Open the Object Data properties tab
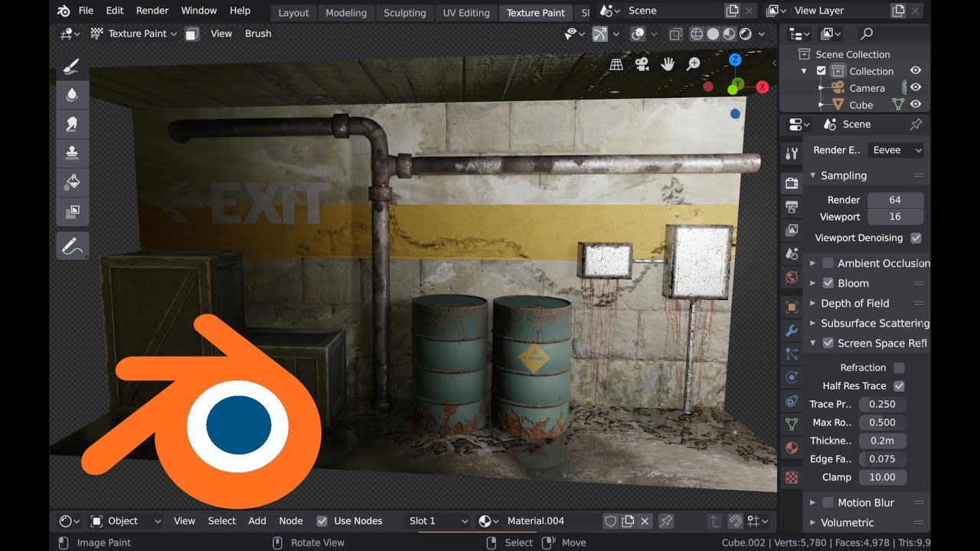 792,424
